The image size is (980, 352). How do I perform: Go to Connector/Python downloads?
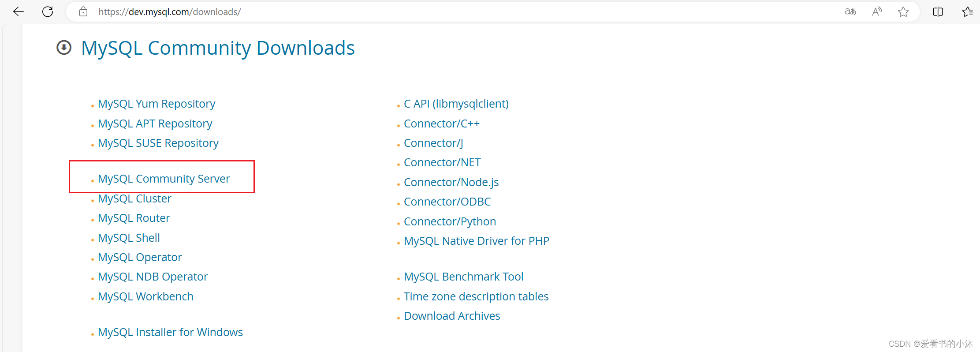click(x=450, y=221)
